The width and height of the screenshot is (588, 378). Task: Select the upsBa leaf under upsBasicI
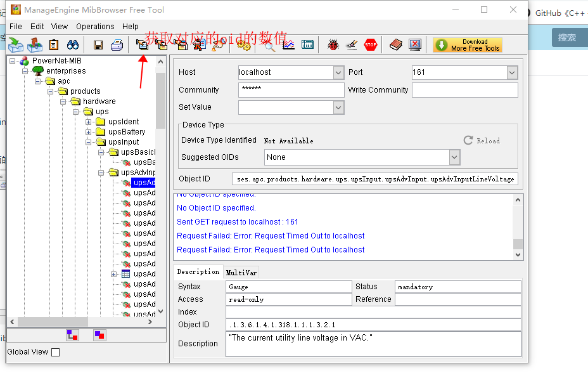point(144,162)
